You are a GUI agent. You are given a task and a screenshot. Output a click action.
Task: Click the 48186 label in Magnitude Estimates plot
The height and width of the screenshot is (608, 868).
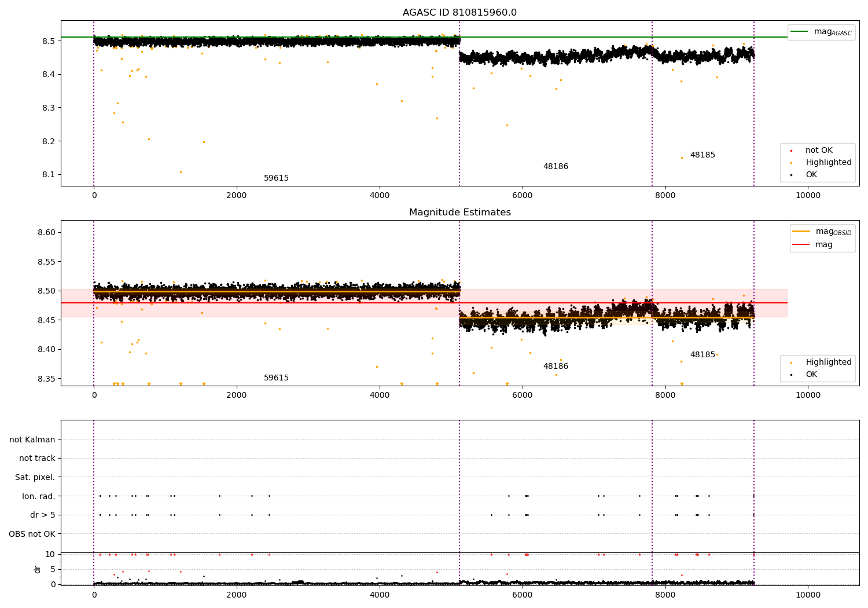[556, 367]
